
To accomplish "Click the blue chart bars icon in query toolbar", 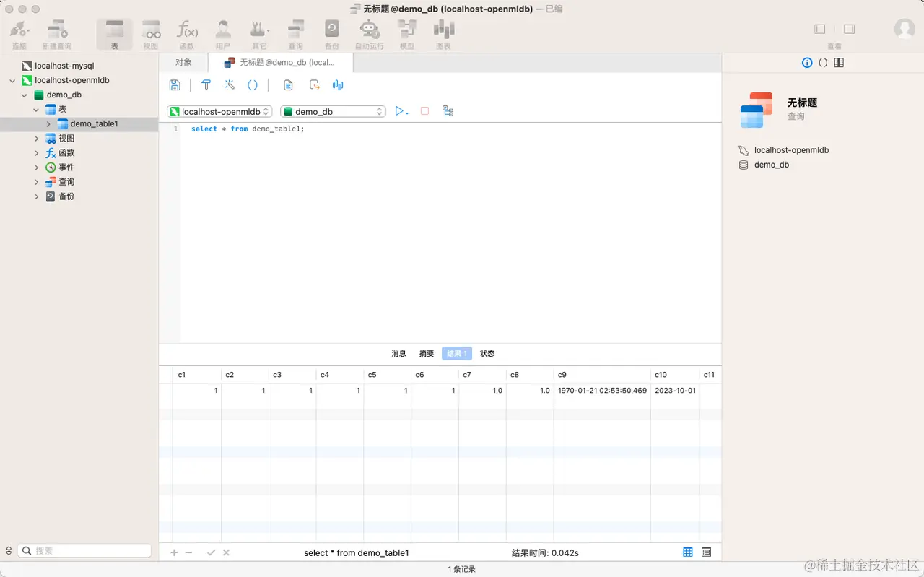I will point(338,85).
